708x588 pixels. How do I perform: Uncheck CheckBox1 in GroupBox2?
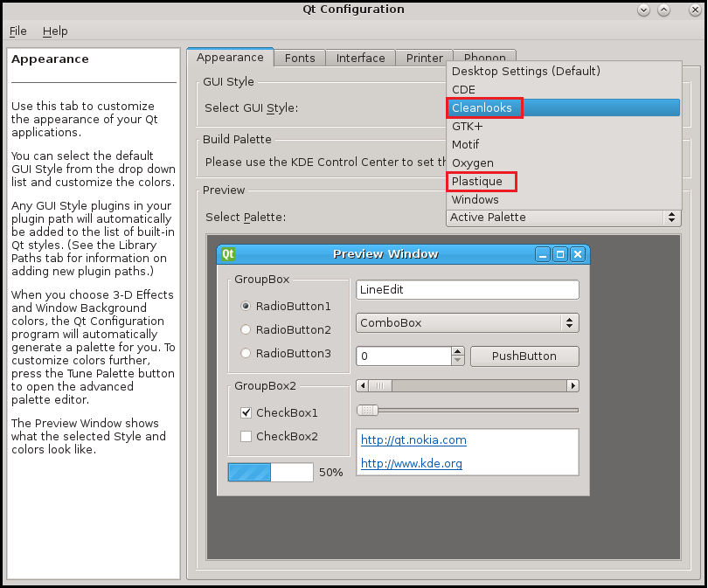point(246,412)
